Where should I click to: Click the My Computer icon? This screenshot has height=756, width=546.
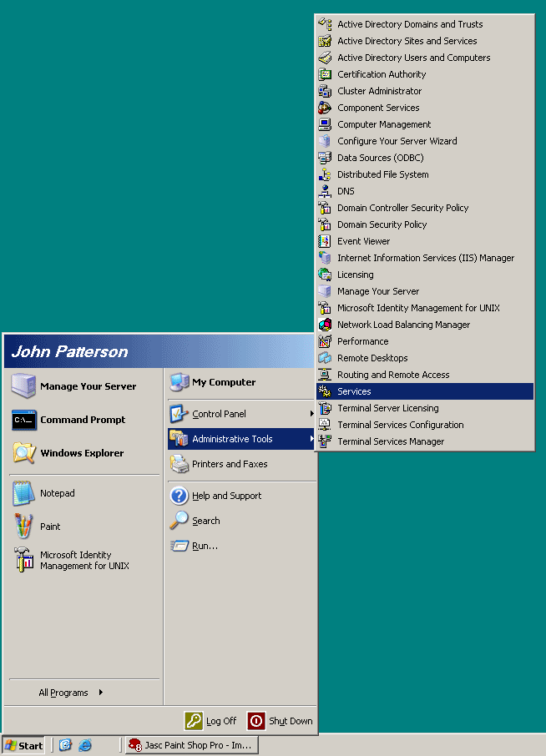point(179,382)
